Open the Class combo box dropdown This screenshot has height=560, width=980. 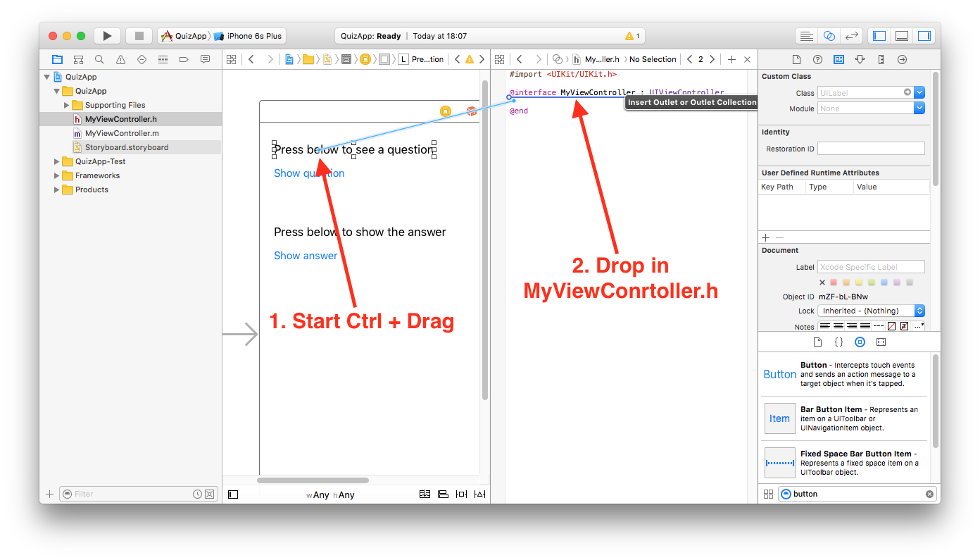click(919, 92)
